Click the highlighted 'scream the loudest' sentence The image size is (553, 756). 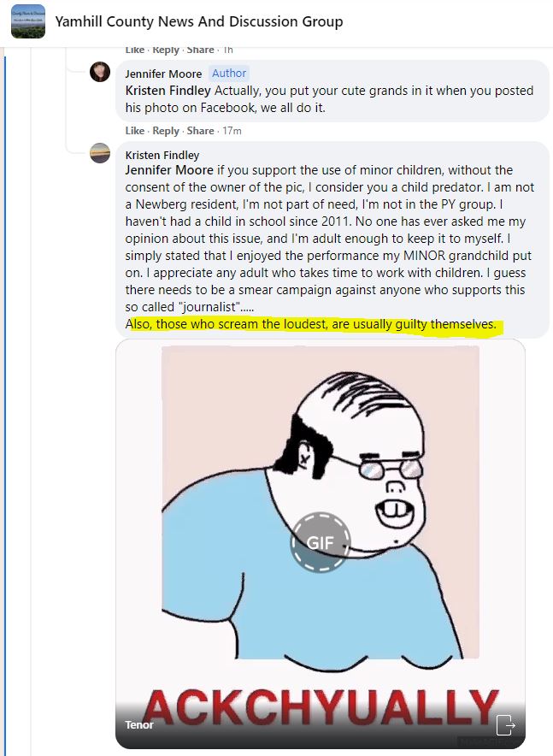tap(311, 324)
